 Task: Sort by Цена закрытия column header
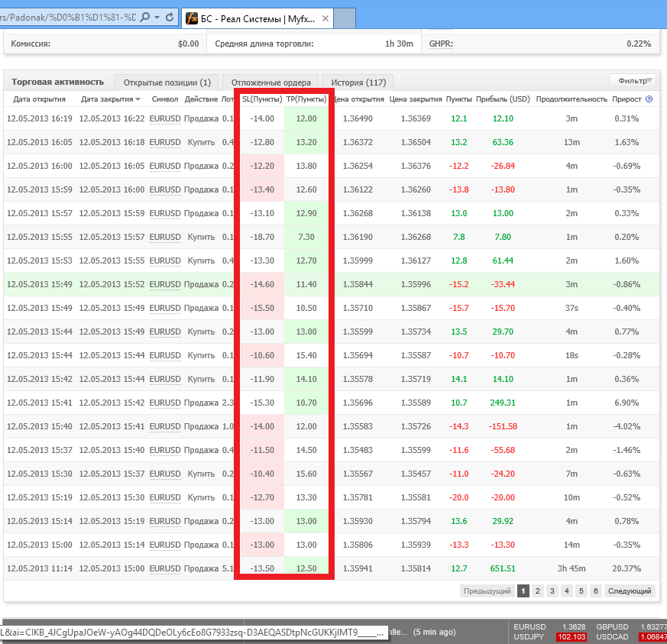point(416,99)
